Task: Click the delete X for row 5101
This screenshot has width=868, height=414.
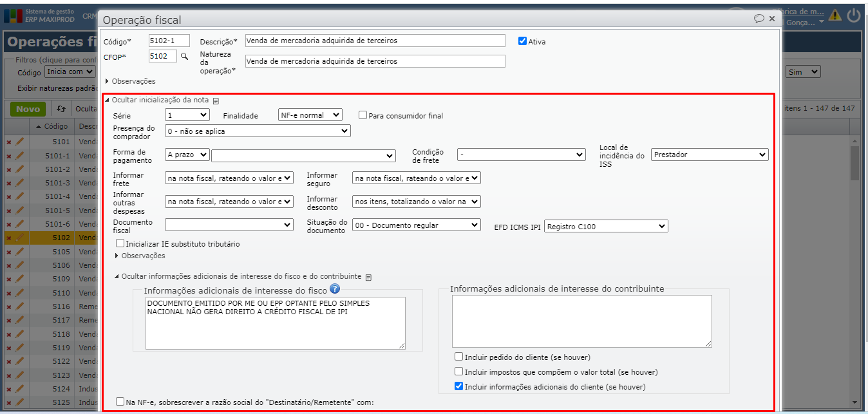Action: coord(9,142)
